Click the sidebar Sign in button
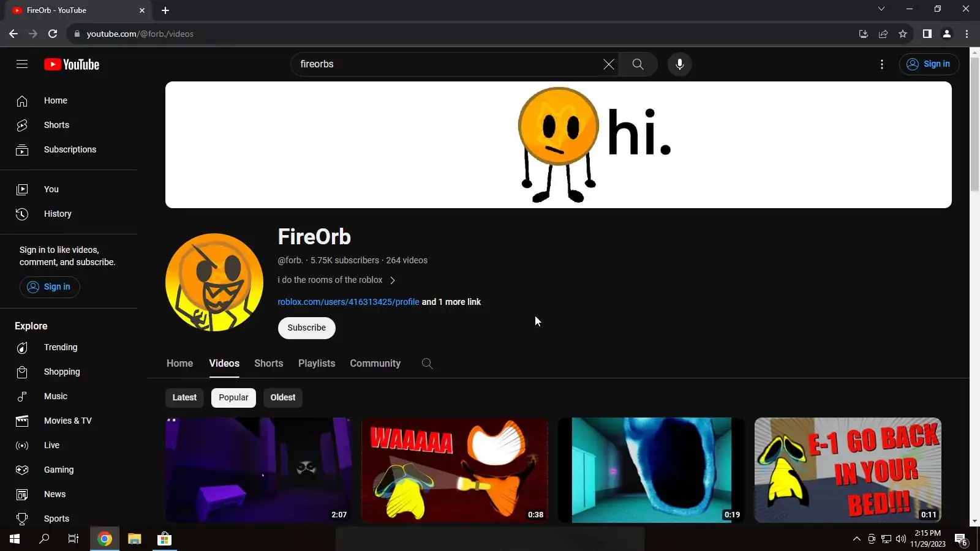 pos(50,287)
